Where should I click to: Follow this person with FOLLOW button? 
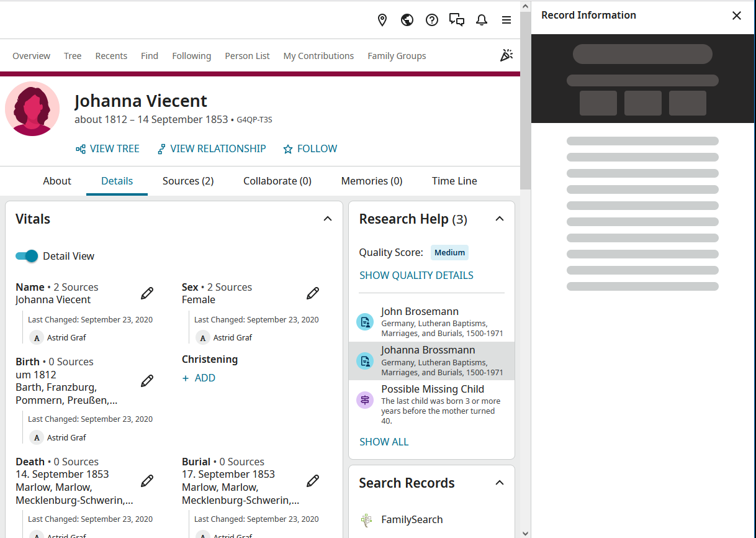point(310,148)
